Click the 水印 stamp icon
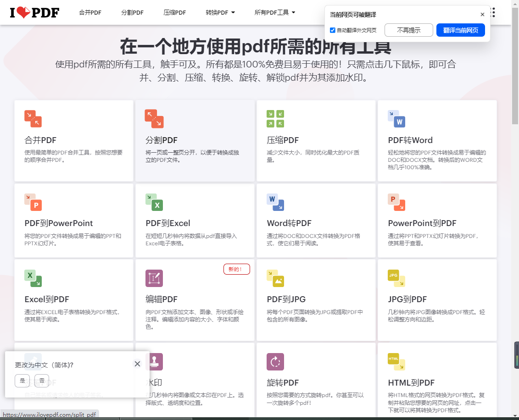 [155, 361]
